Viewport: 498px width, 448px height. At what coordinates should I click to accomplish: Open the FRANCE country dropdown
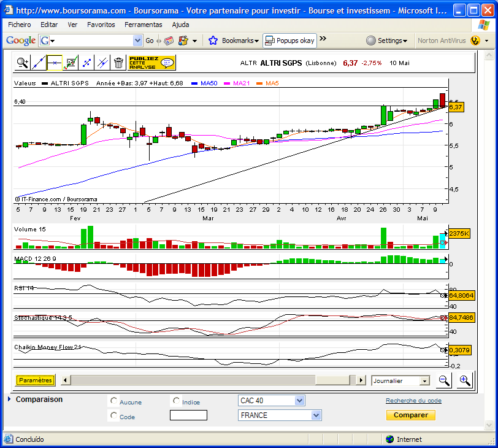coord(280,415)
